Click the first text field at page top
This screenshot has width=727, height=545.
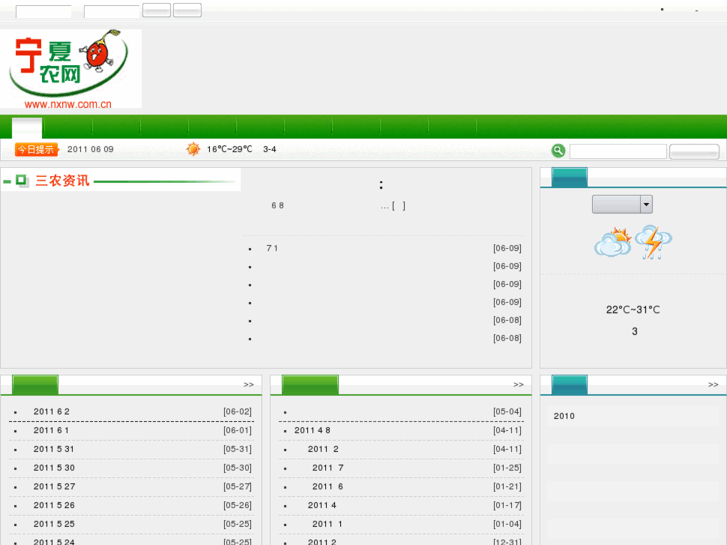tap(44, 12)
